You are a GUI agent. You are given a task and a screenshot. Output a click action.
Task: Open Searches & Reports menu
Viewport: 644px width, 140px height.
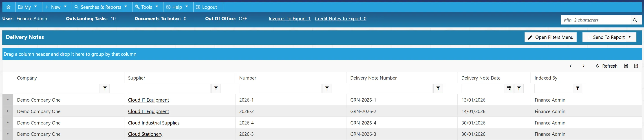tap(101, 7)
